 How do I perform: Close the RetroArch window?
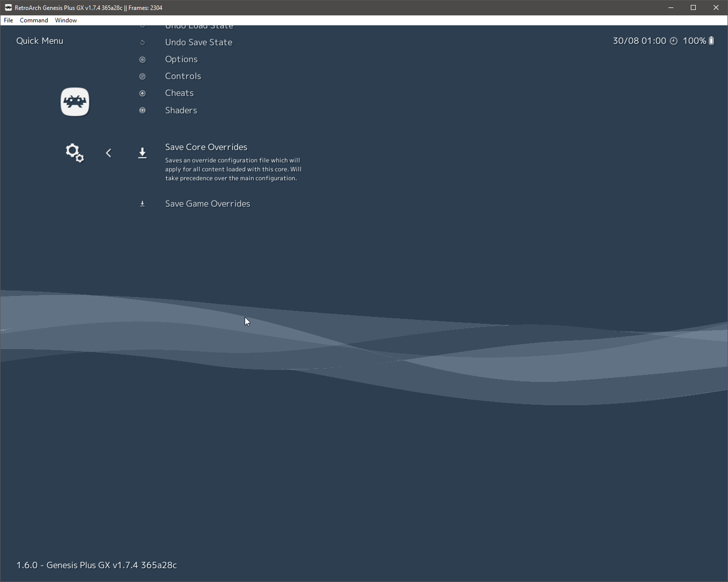pyautogui.click(x=716, y=7)
